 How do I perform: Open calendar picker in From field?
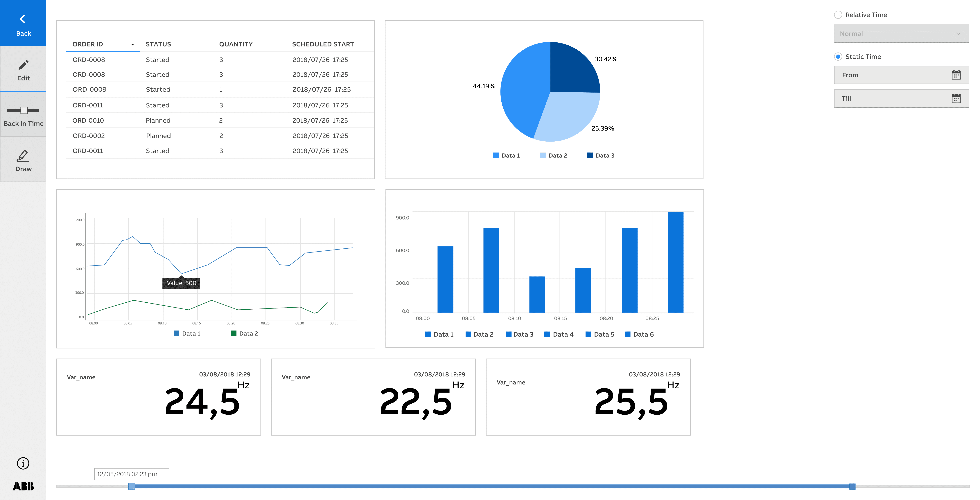coord(956,75)
